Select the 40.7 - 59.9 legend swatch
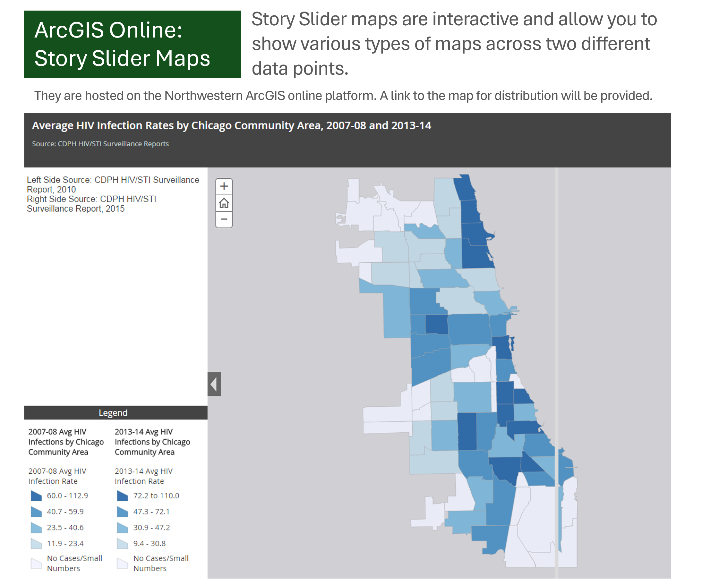This screenshot has width=728, height=585. 36,512
